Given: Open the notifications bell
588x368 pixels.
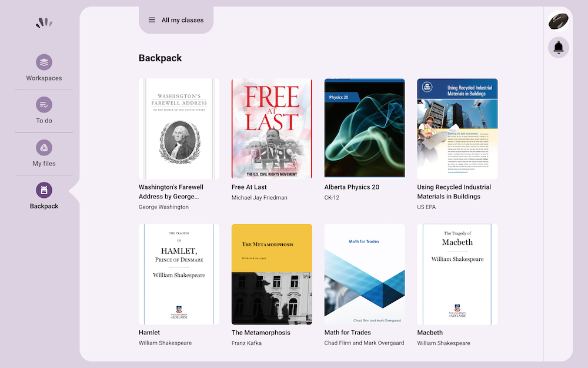Looking at the screenshot, I should click(559, 47).
